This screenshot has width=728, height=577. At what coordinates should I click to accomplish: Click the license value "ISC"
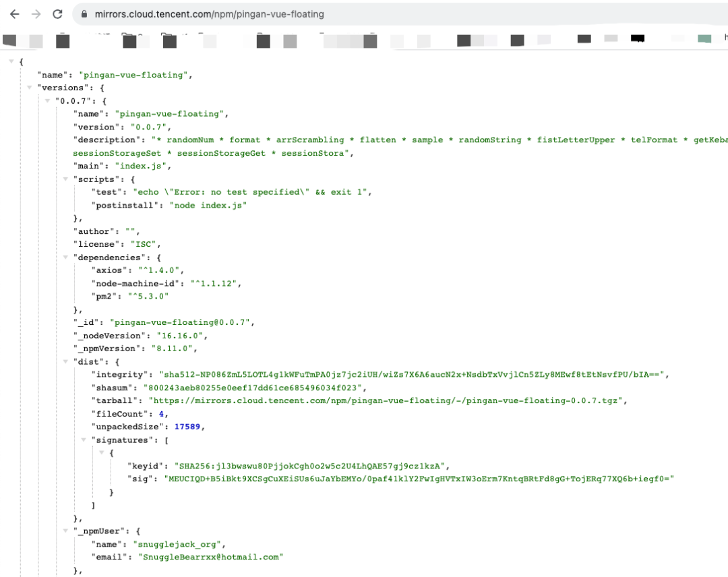[x=144, y=244]
